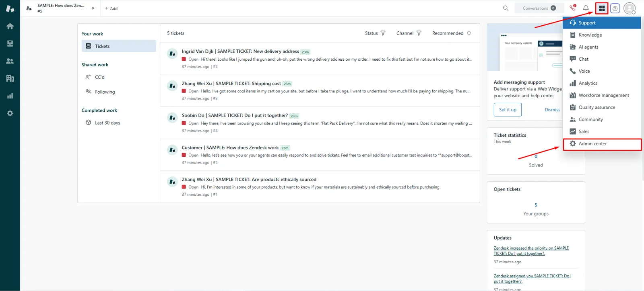Select Community in the products menu
644x291 pixels.
click(602, 119)
